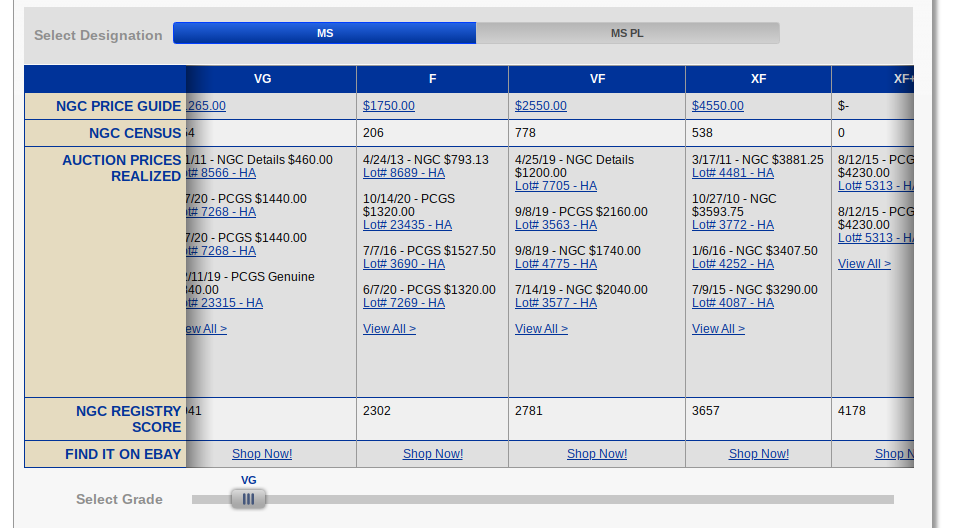Click Shop Now under the VF column
The width and height of the screenshot is (975, 528).
[597, 454]
